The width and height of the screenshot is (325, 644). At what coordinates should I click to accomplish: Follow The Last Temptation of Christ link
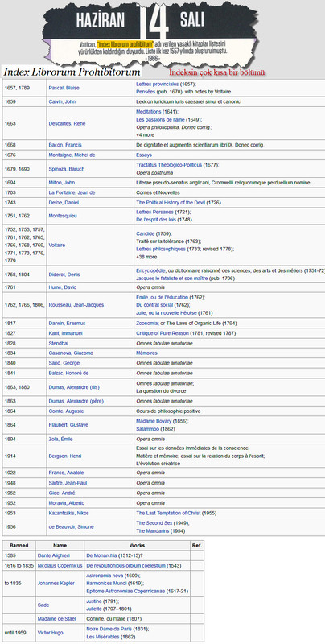171,514
